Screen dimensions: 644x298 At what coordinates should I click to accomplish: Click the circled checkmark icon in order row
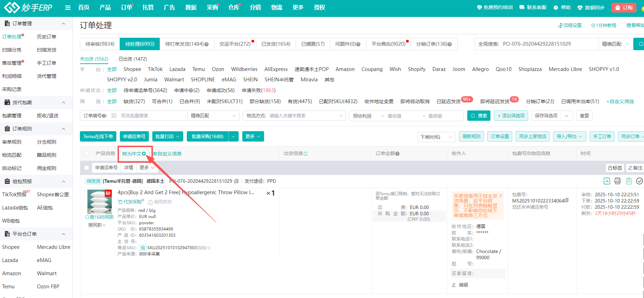click(x=640, y=181)
